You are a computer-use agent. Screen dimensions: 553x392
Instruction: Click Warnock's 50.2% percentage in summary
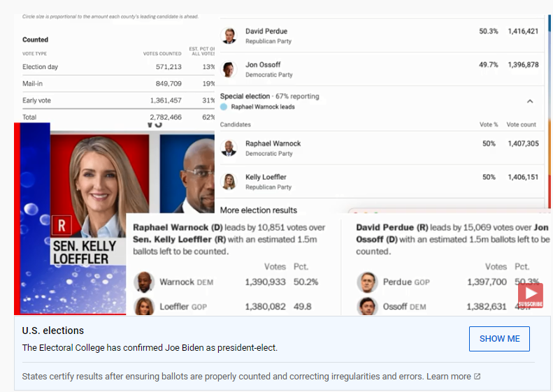coord(306,282)
